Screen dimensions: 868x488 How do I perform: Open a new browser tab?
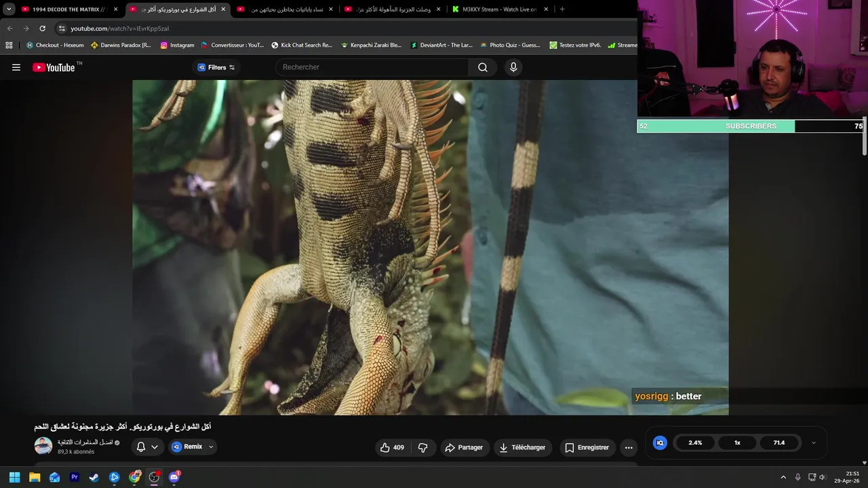[562, 9]
